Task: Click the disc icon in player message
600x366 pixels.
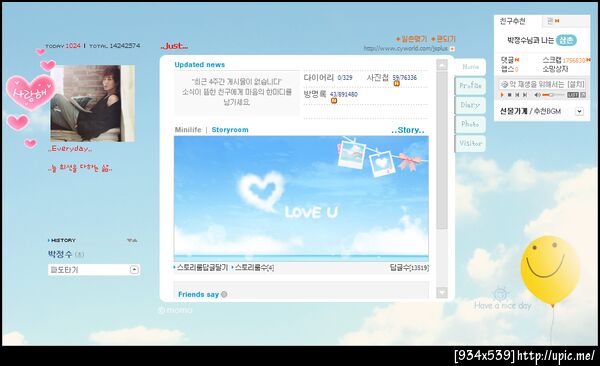Action: coord(504,84)
